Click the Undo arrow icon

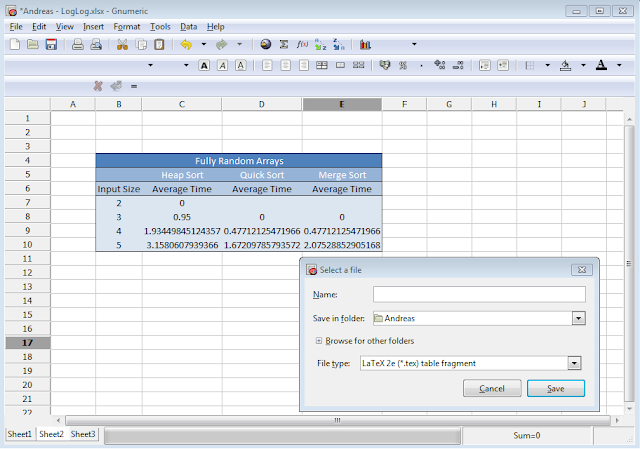click(x=186, y=44)
